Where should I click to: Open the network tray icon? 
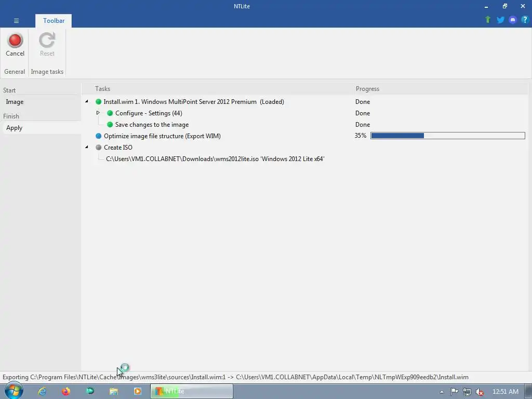tap(467, 392)
